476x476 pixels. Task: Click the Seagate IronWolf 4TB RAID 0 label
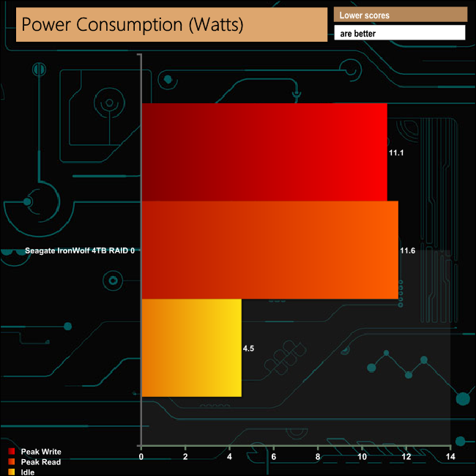click(x=80, y=250)
